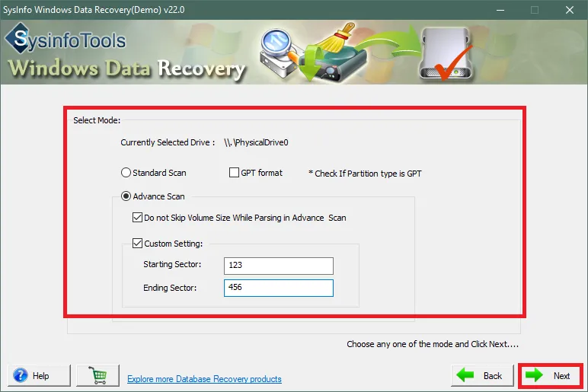Click the Starting Sector input field
Viewport: 588px width, 392px height.
(279, 266)
